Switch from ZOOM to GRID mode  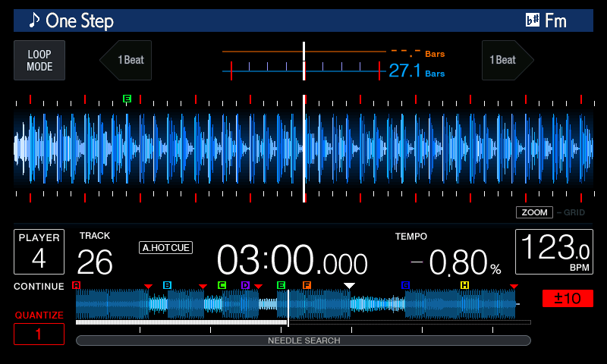[x=574, y=212]
